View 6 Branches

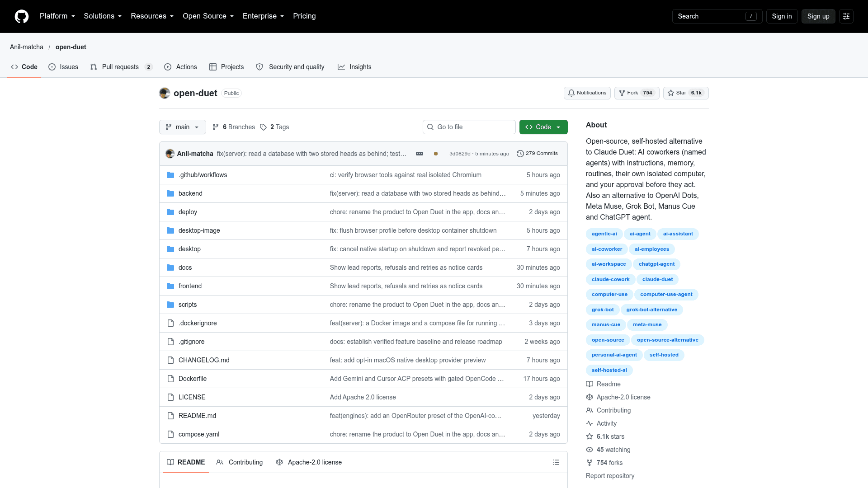(x=234, y=127)
